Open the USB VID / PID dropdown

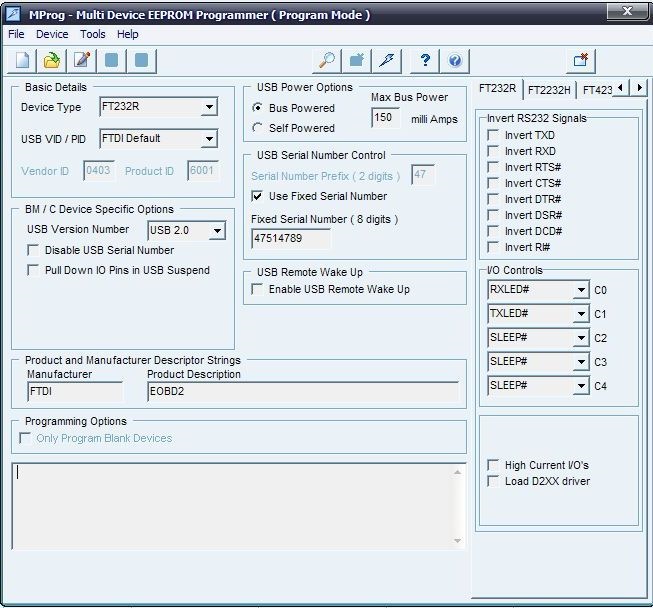(209, 139)
